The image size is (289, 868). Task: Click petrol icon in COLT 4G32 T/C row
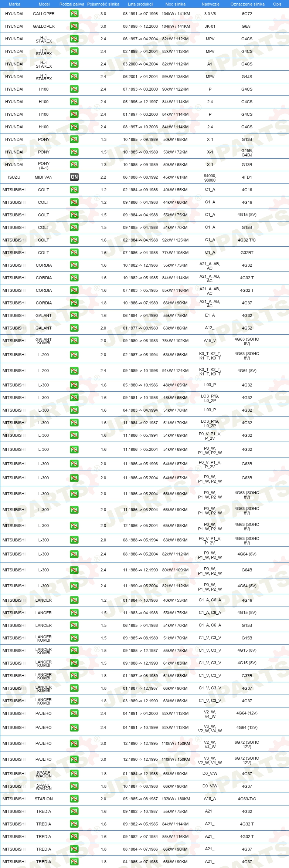point(74,240)
